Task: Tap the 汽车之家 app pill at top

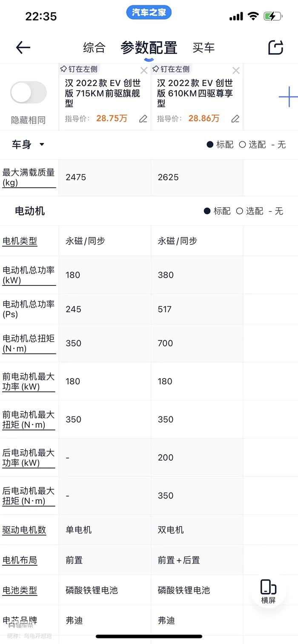Action: click(x=149, y=12)
